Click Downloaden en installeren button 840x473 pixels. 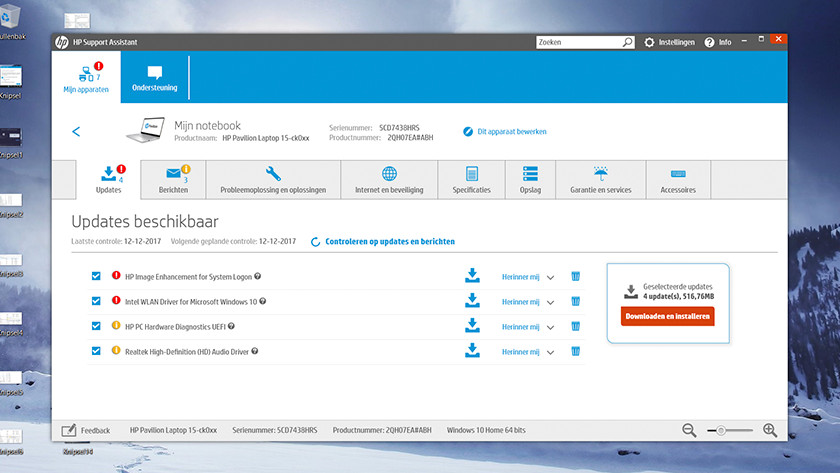click(x=668, y=316)
